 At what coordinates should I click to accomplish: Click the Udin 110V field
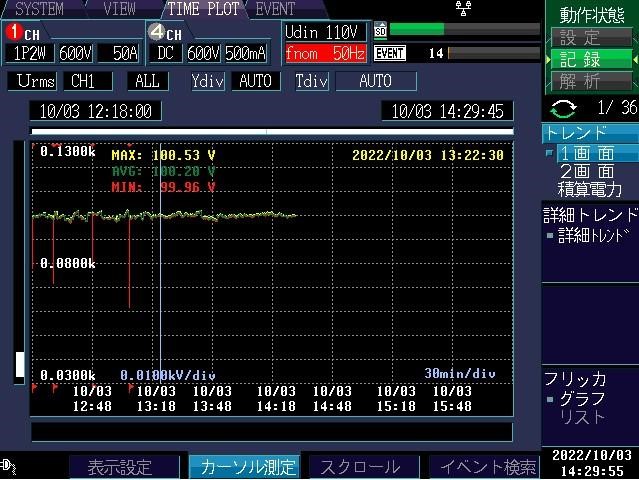point(324,32)
